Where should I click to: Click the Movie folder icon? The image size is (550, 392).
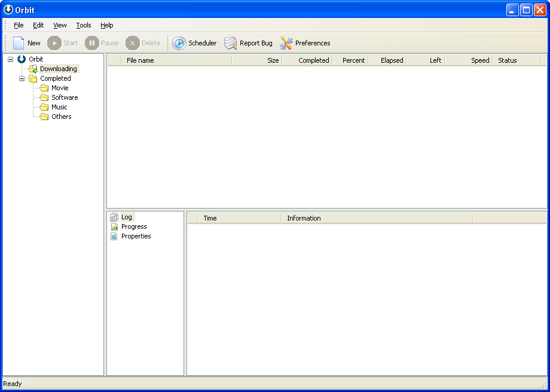point(44,88)
